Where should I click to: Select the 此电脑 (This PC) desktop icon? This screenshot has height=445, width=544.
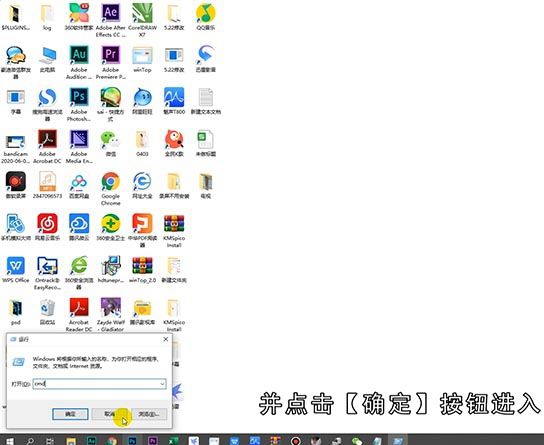pyautogui.click(x=47, y=59)
